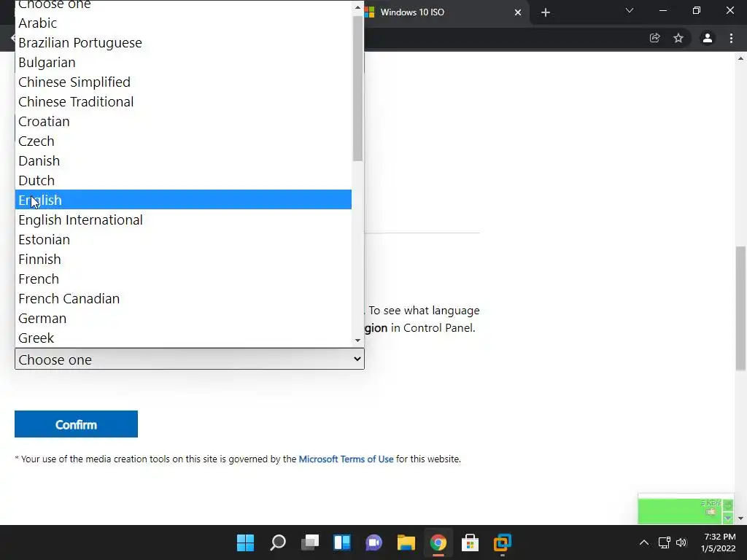Select Arabic from the language list
This screenshot has height=560, width=747.
pyautogui.click(x=183, y=23)
